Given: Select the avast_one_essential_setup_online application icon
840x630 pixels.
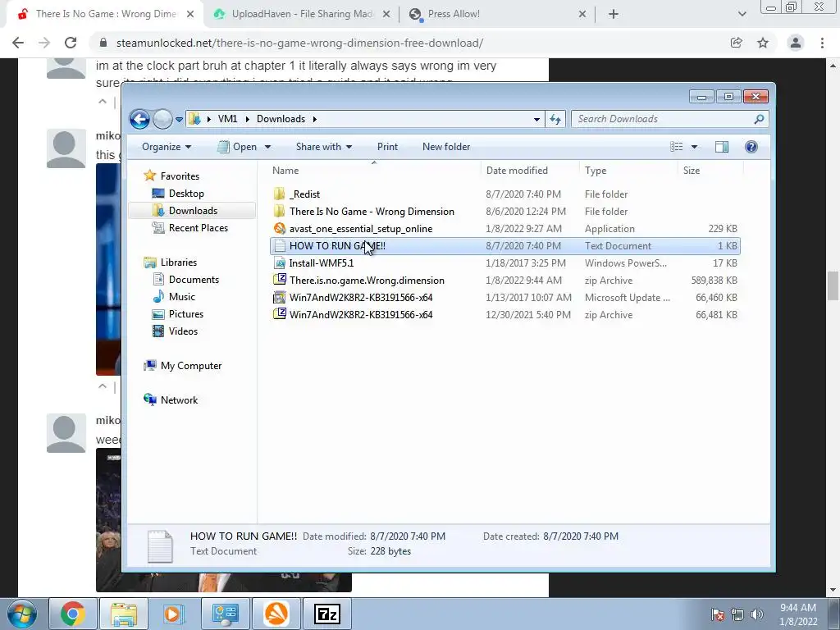Looking at the screenshot, I should pyautogui.click(x=279, y=229).
